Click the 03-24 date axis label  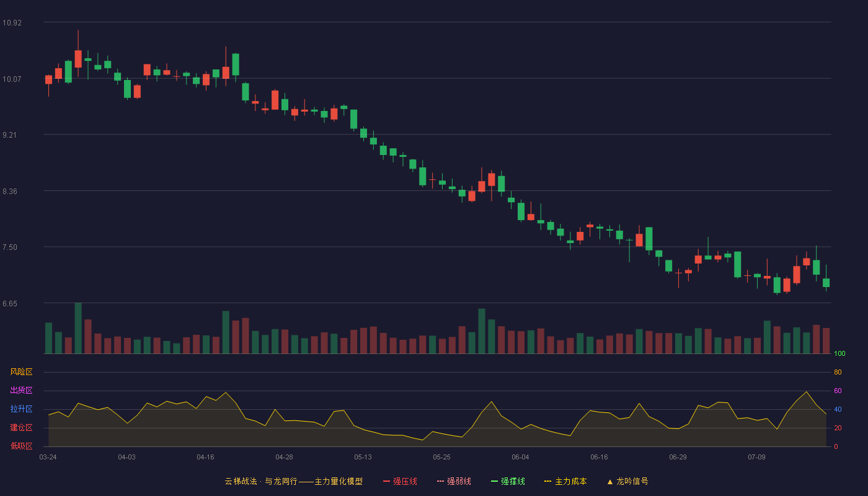tap(48, 457)
